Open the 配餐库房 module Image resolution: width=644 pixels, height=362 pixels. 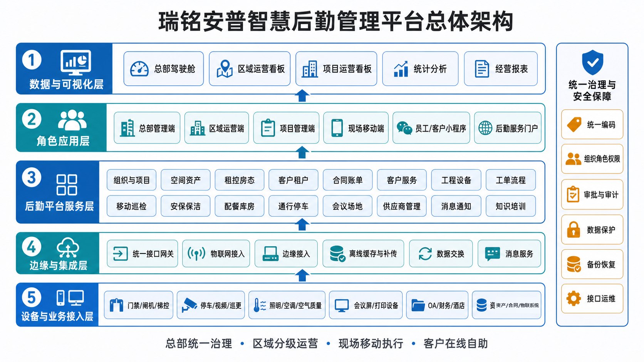tap(240, 206)
